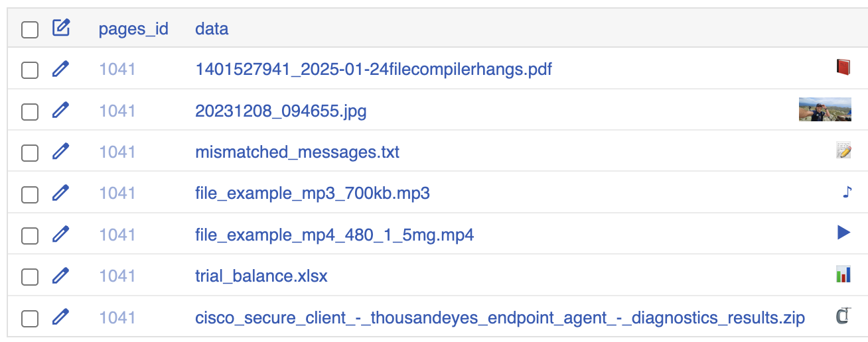
Task: Click the play icon for mp4 file
Action: click(x=843, y=232)
